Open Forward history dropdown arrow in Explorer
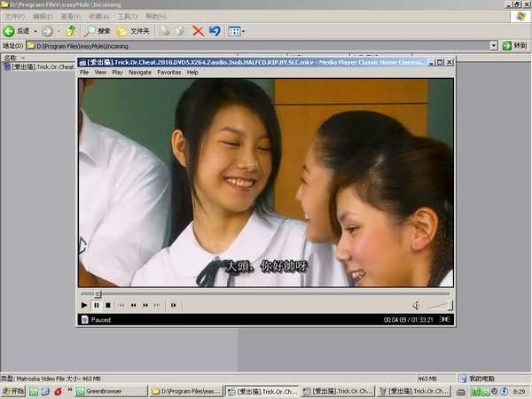Screen dimensions: 532x399 point(59,31)
